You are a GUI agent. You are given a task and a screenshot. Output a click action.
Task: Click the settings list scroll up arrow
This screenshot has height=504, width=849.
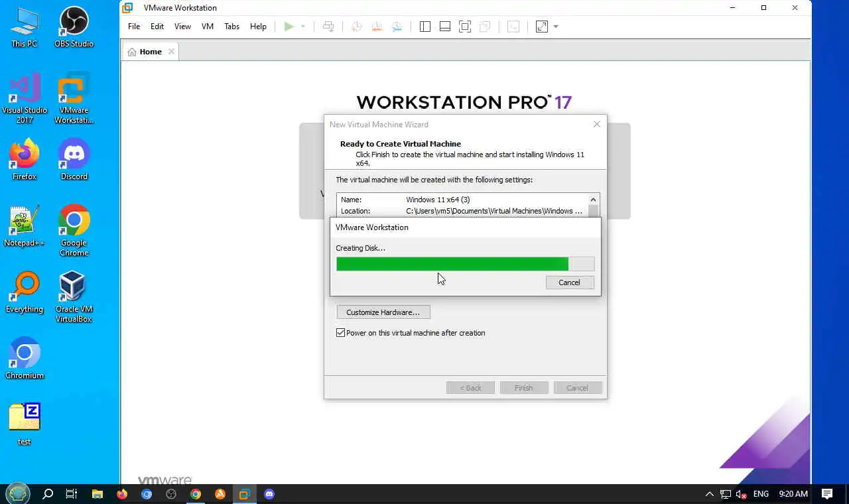(x=593, y=200)
